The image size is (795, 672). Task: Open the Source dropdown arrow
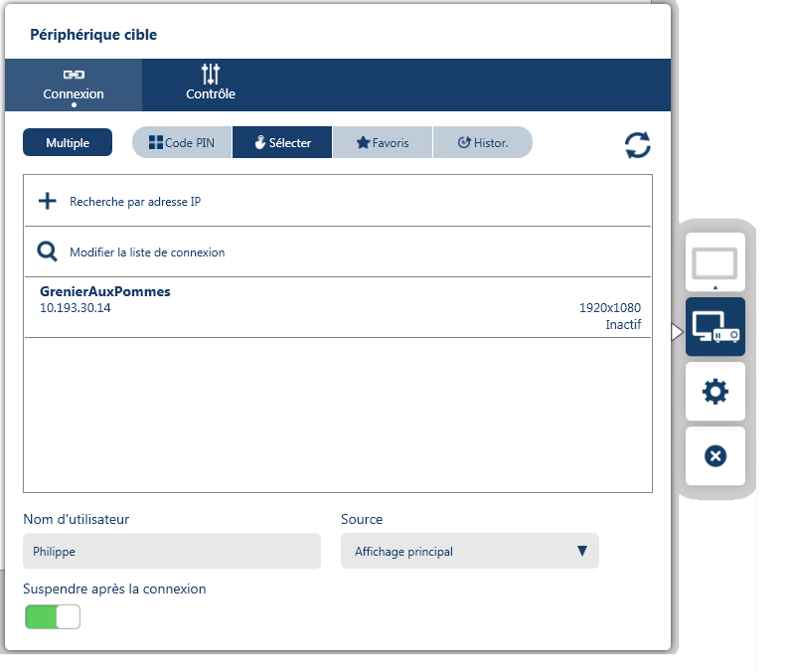coord(581,552)
